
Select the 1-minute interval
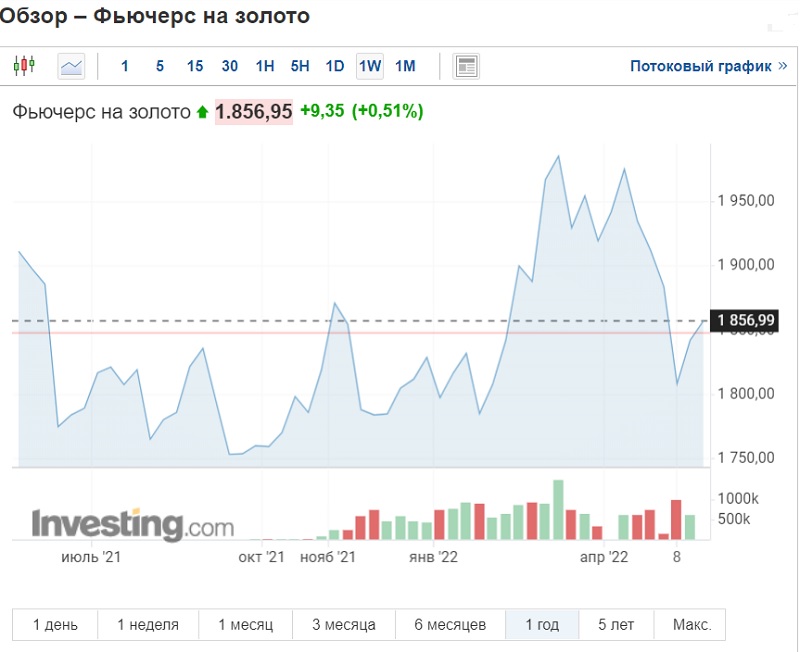coord(125,66)
